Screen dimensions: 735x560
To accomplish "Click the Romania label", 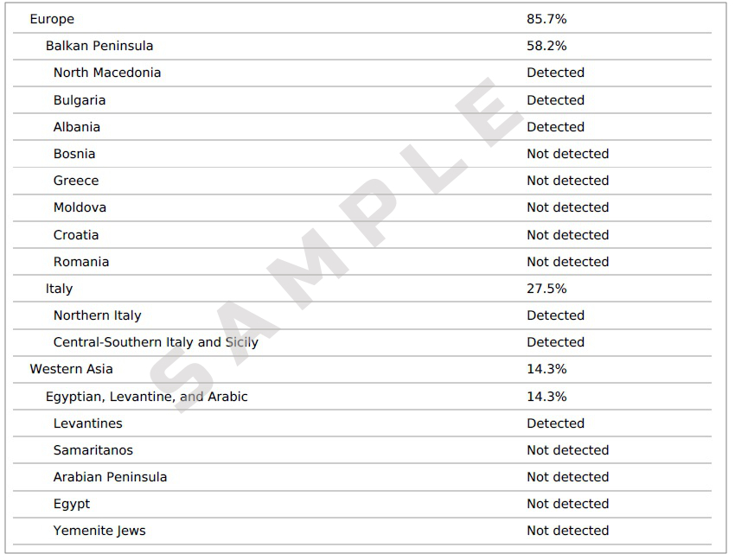I will 81,262.
